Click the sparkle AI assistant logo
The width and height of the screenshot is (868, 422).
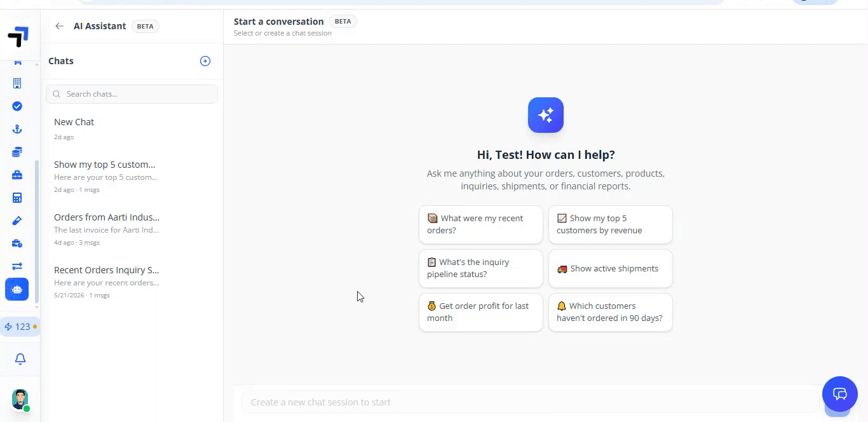pos(546,115)
